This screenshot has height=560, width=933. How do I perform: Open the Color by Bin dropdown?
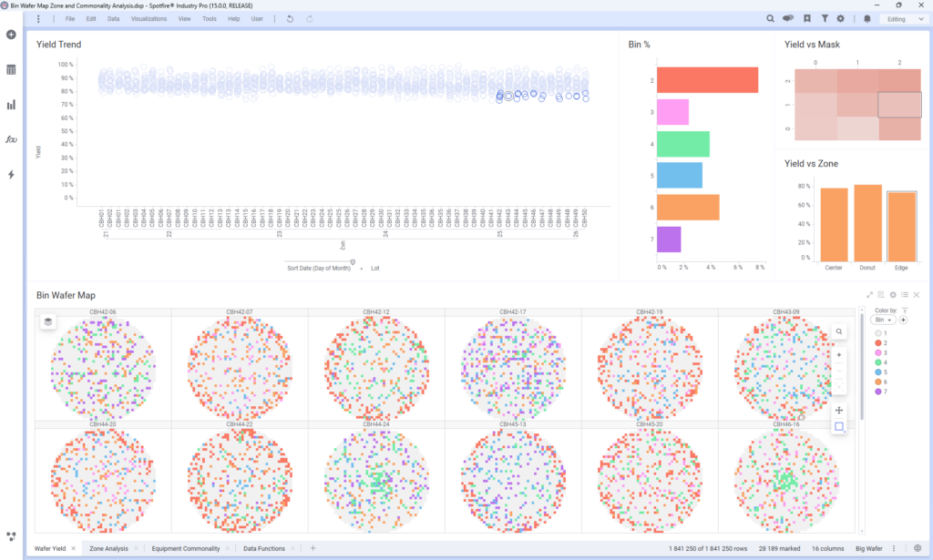883,321
